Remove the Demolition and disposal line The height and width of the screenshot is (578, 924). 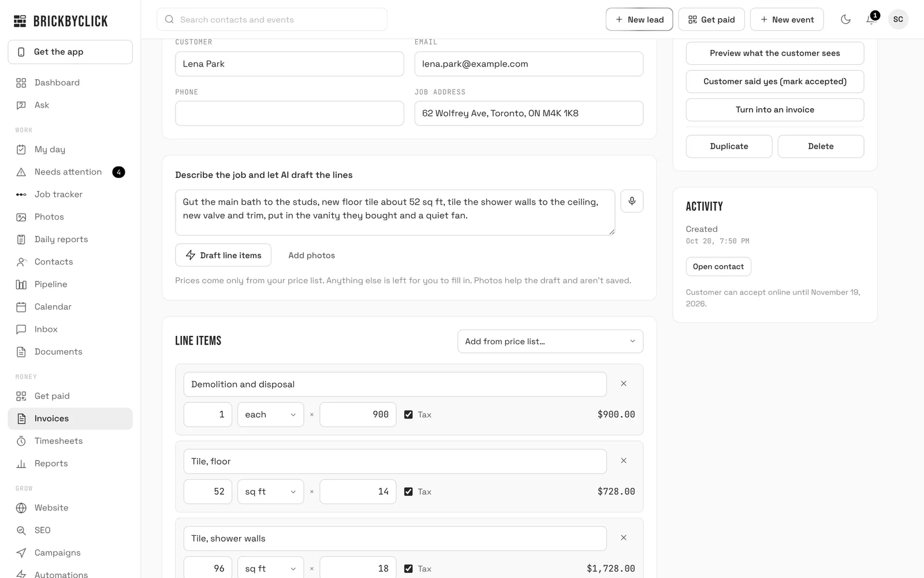pyautogui.click(x=624, y=384)
